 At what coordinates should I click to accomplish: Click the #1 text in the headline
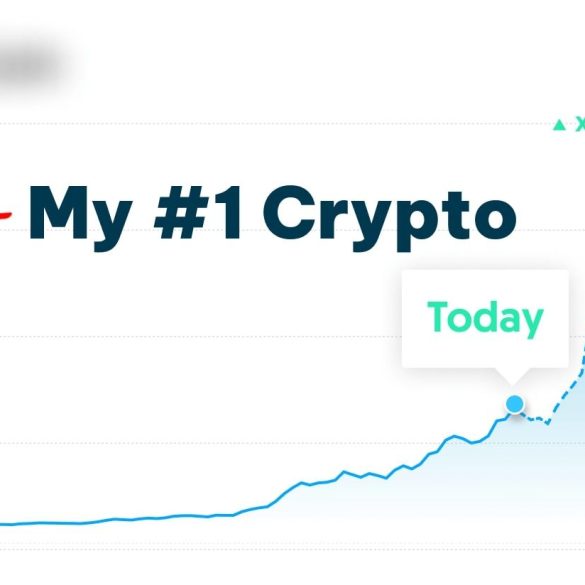point(197,213)
